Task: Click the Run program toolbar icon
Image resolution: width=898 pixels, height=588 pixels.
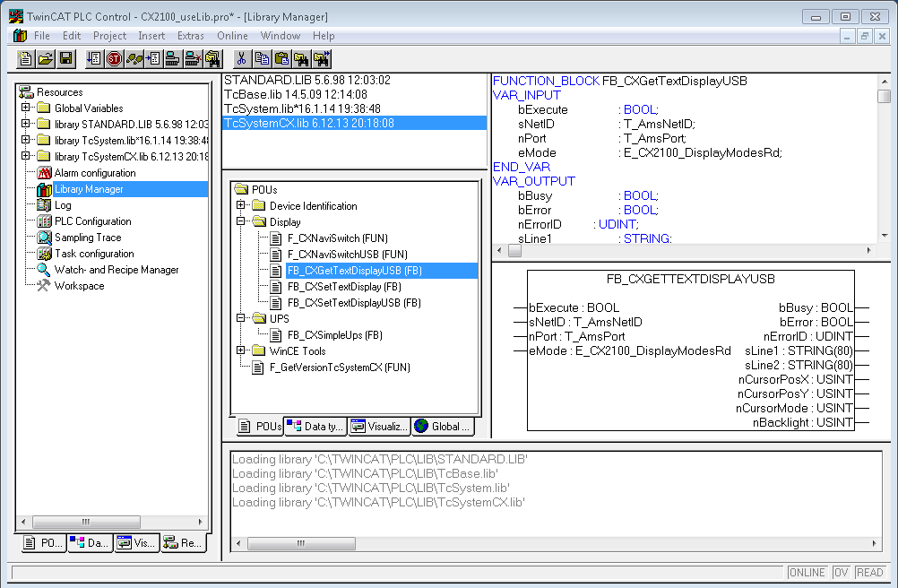Action: [x=94, y=58]
